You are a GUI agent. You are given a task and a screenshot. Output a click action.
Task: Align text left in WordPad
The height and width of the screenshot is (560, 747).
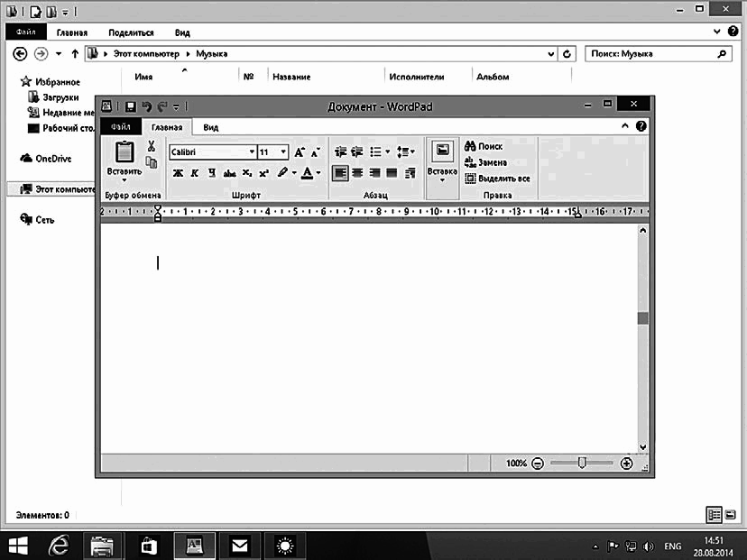click(340, 173)
